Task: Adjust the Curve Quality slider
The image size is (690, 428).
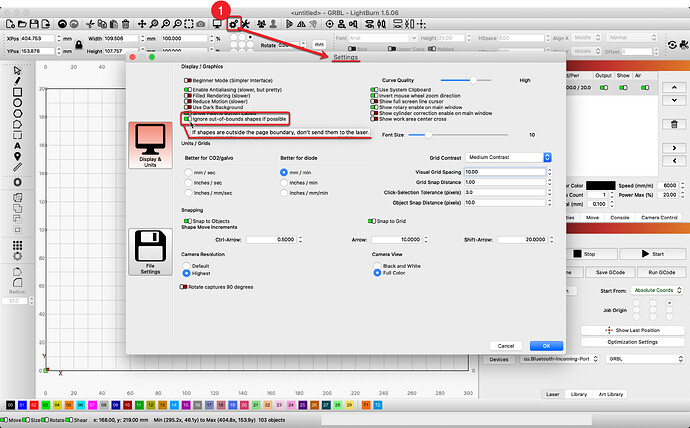Action: coord(471,79)
